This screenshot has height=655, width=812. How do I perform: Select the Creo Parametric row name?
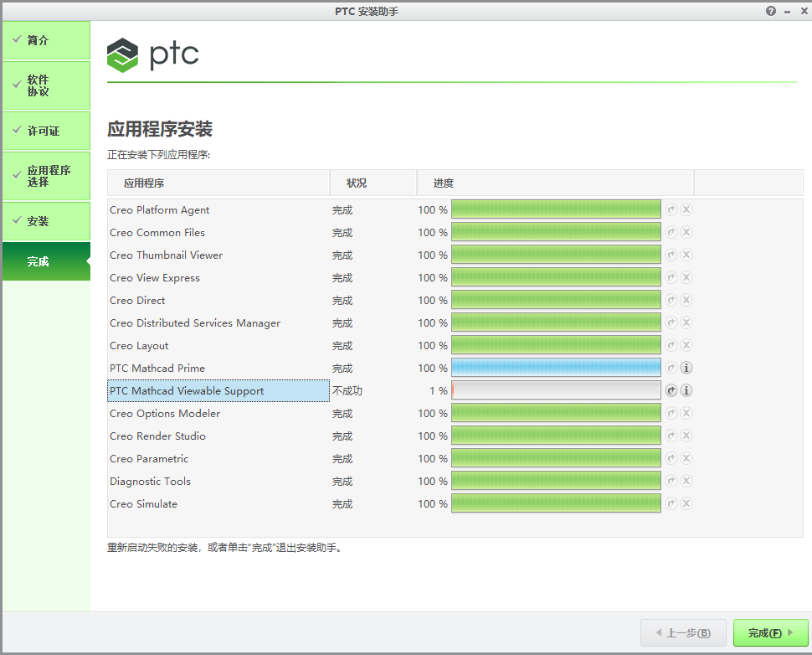[149, 459]
